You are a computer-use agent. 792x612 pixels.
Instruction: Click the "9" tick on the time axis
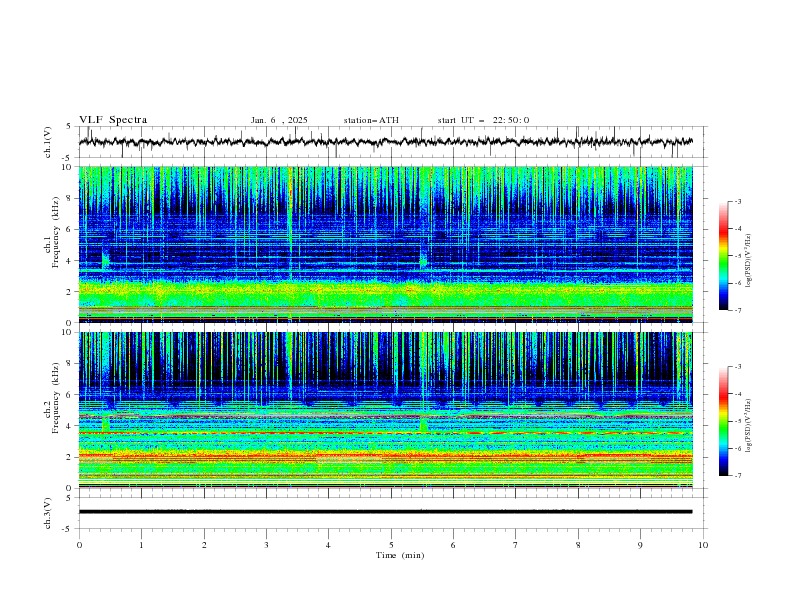[640, 545]
